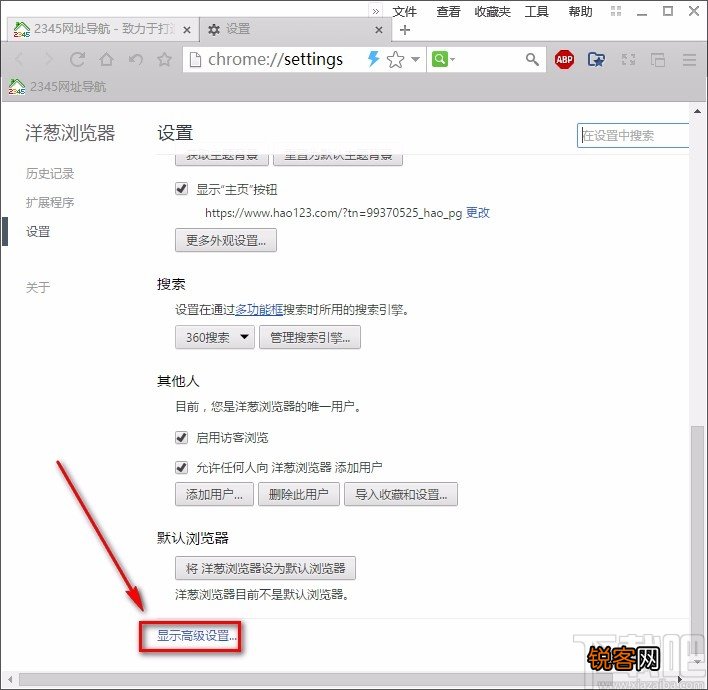The width and height of the screenshot is (708, 690).
Task: Open the green search engine selector
Action: 443,59
